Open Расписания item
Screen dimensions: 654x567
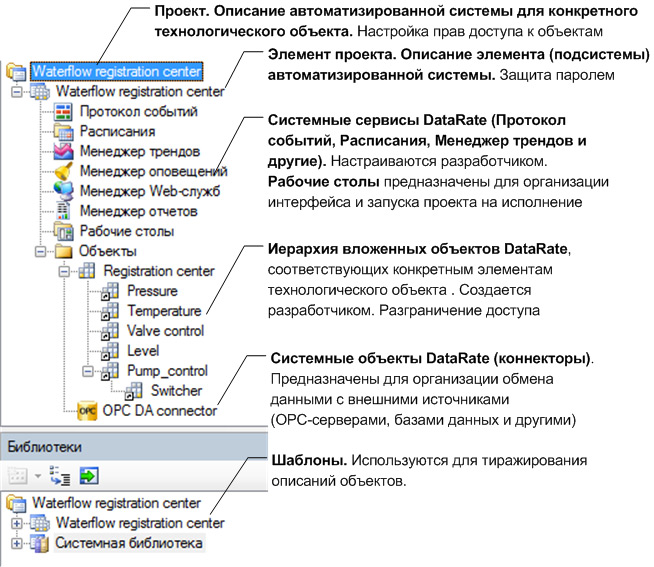point(118,131)
